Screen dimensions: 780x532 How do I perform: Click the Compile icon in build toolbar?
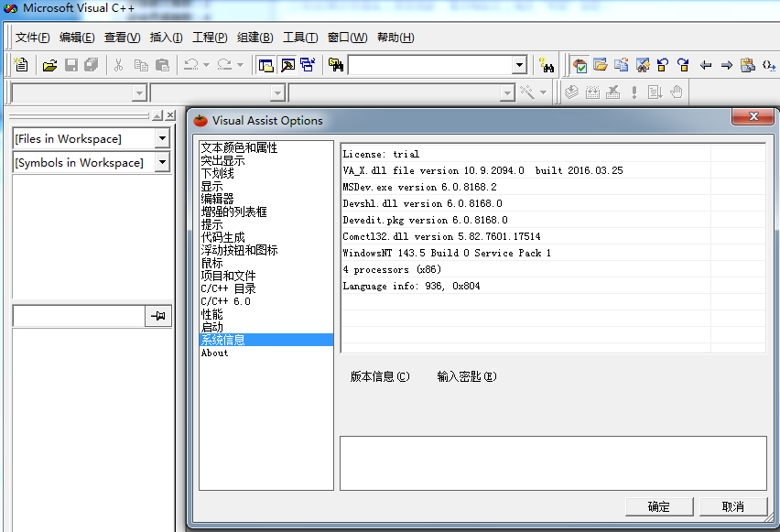point(572,92)
